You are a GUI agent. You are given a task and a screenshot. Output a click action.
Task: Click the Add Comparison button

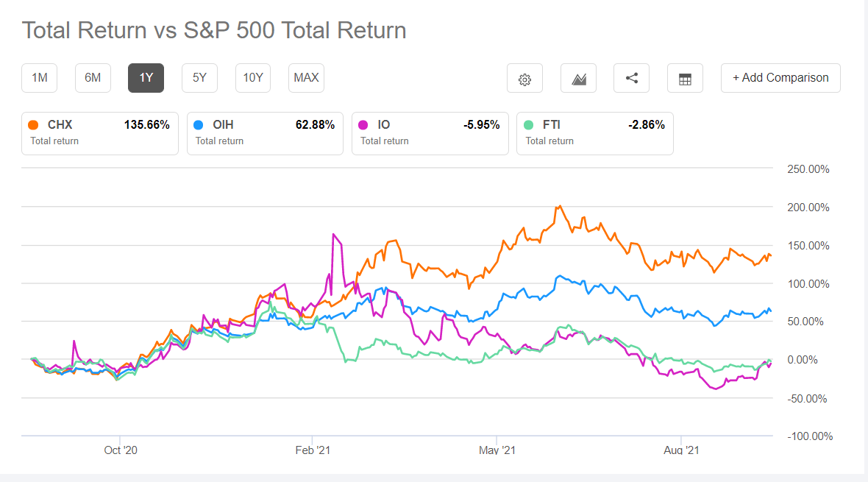pos(780,77)
